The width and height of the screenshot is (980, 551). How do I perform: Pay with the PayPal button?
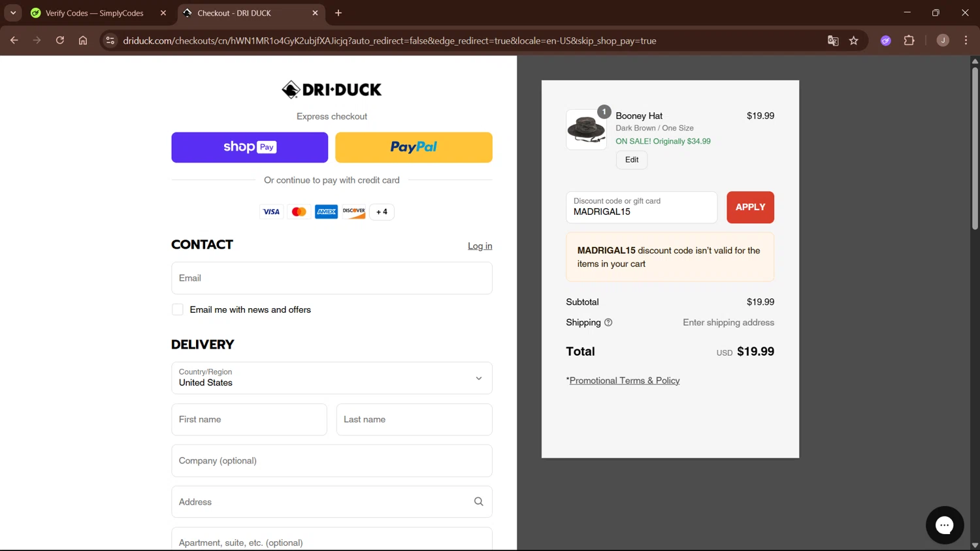414,148
